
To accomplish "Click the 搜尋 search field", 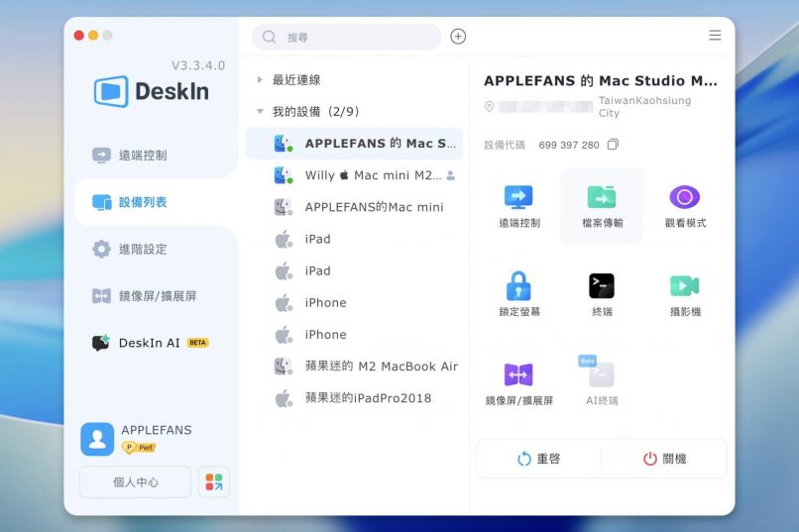I will pyautogui.click(x=357, y=37).
